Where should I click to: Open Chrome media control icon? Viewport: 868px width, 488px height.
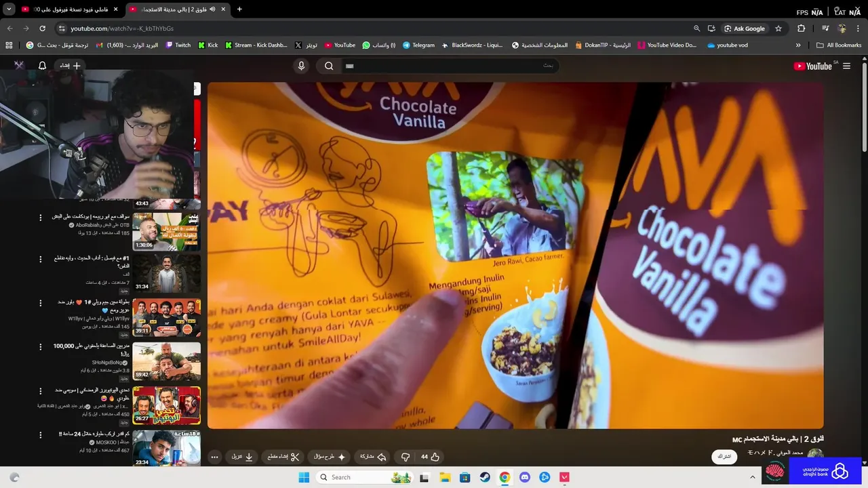(x=825, y=28)
